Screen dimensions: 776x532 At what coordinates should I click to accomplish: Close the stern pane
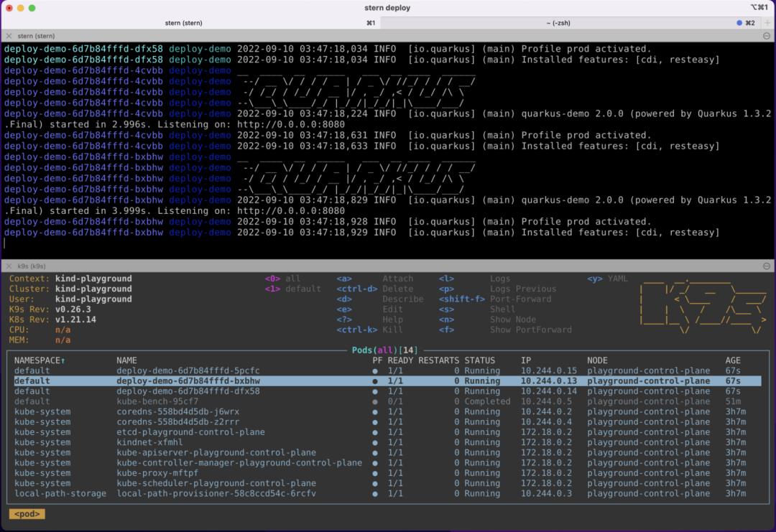tap(9, 36)
